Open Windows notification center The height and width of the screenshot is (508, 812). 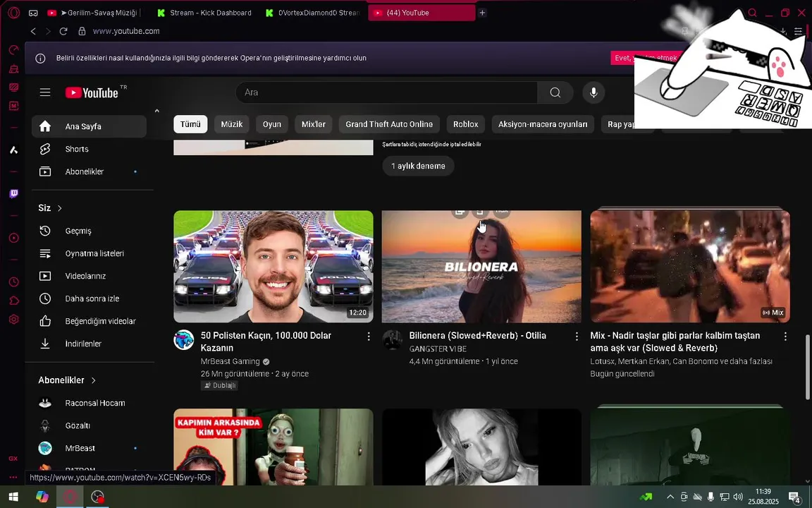[x=795, y=497]
